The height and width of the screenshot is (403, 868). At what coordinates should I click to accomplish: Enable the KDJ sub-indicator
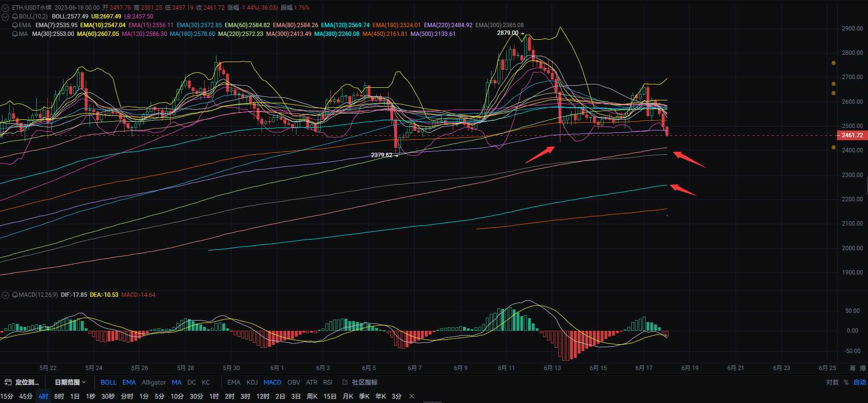point(252,382)
